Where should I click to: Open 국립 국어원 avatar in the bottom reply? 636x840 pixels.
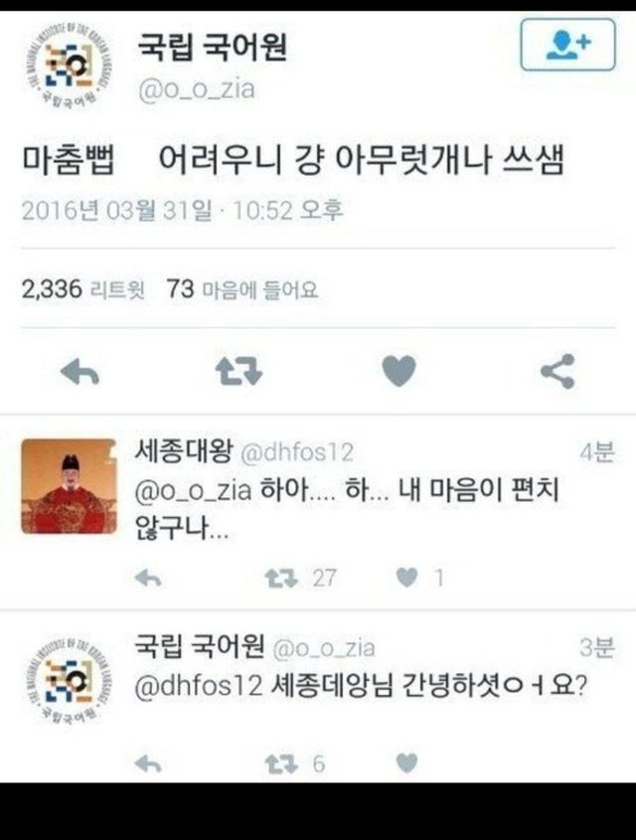pyautogui.click(x=69, y=680)
